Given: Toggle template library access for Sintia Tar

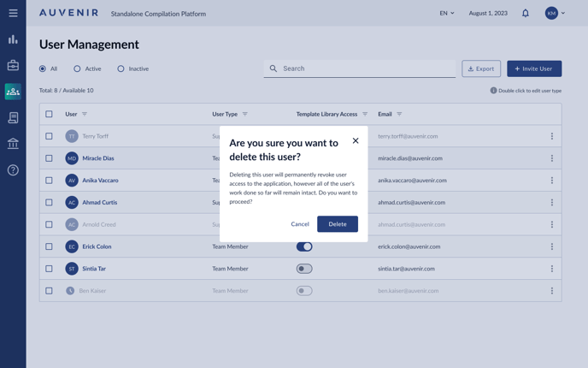Looking at the screenshot, I should pos(304,269).
